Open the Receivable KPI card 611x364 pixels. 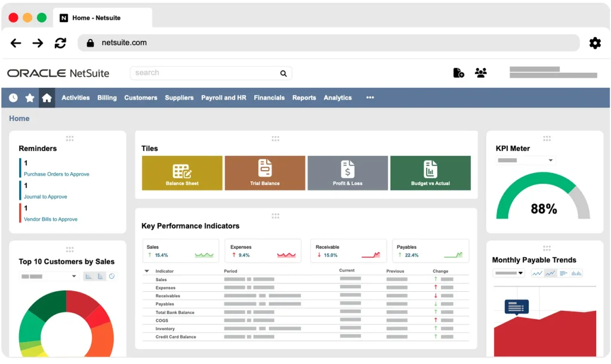(348, 251)
